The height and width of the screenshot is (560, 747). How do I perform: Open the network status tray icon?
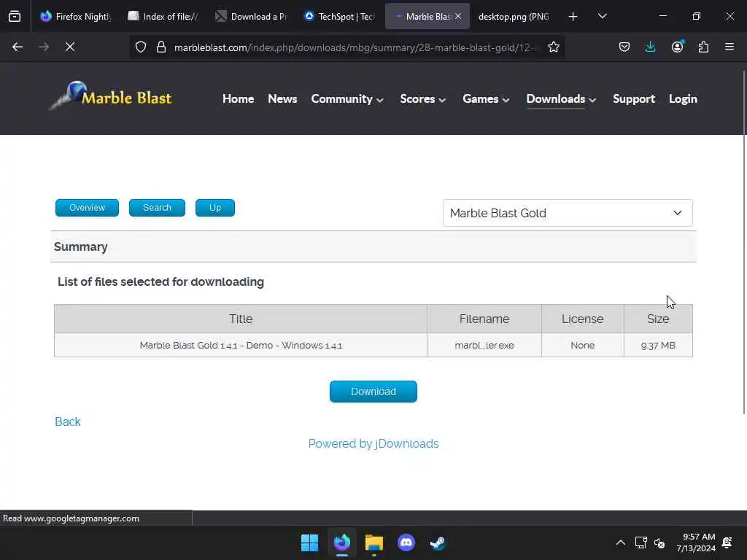click(640, 542)
